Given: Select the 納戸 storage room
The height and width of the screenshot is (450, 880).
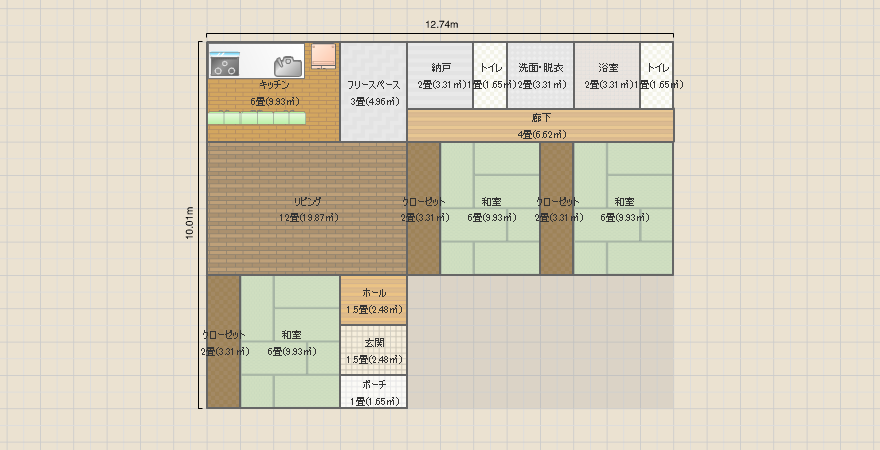Looking at the screenshot, I should pyautogui.click(x=440, y=75).
